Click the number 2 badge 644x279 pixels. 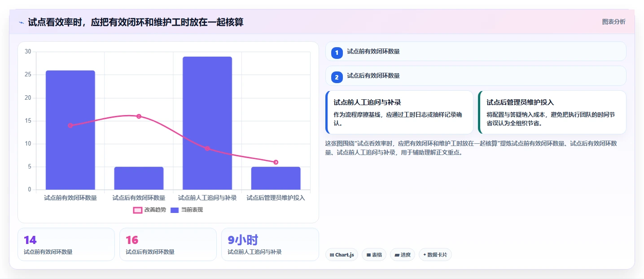click(x=337, y=77)
